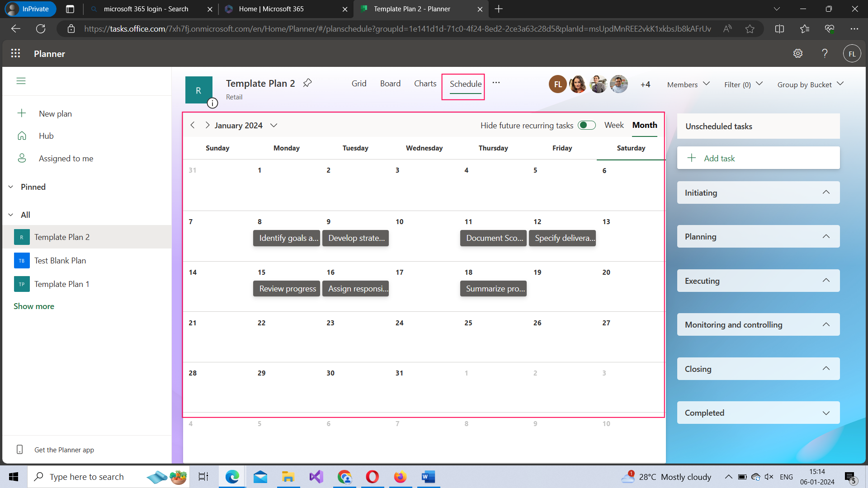Screen dimensions: 868x488
Task: Open File Explorer from taskbar
Action: (x=288, y=477)
